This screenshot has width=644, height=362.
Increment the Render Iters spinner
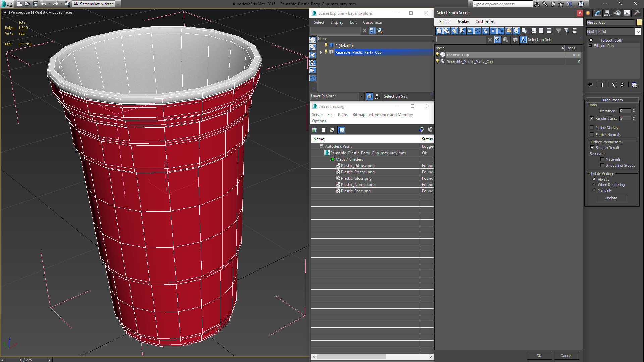coord(634,117)
